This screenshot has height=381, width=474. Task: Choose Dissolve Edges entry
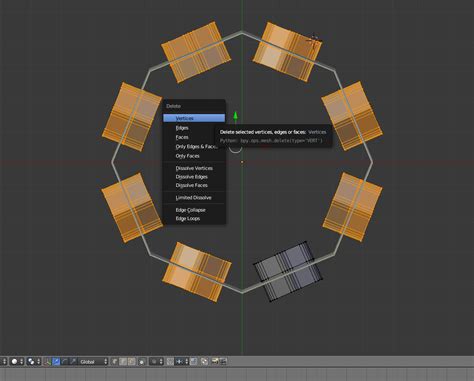pyautogui.click(x=194, y=177)
